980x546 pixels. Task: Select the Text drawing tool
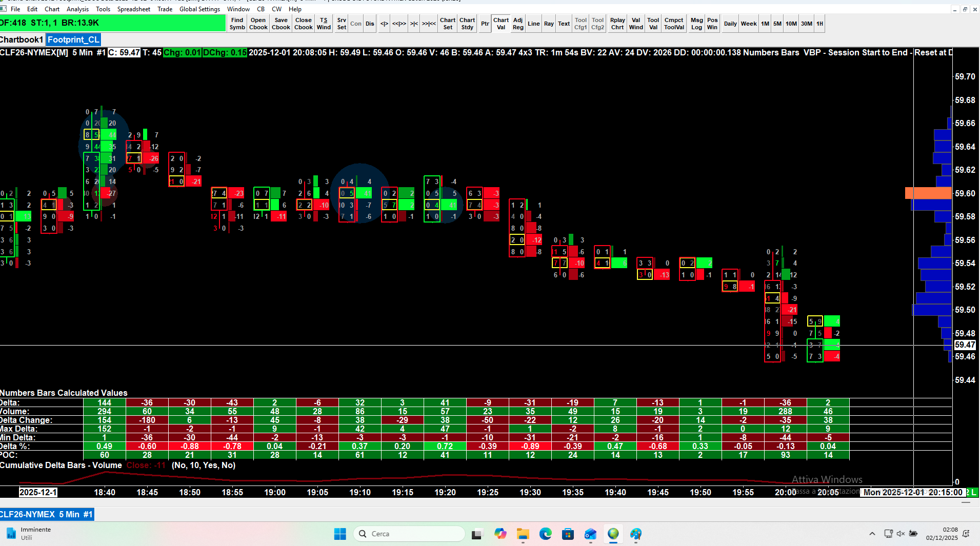(564, 24)
